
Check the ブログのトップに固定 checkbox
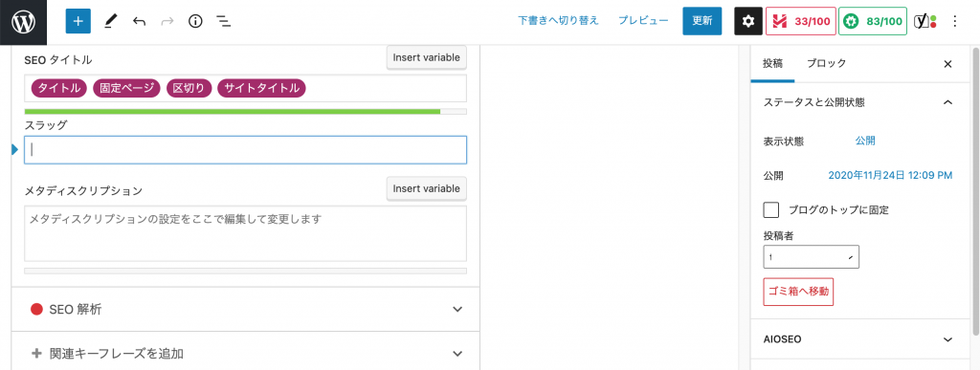(771, 209)
